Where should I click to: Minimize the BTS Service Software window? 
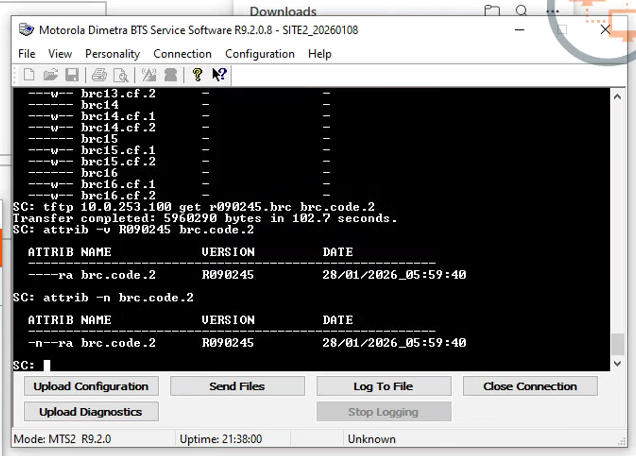(520, 30)
